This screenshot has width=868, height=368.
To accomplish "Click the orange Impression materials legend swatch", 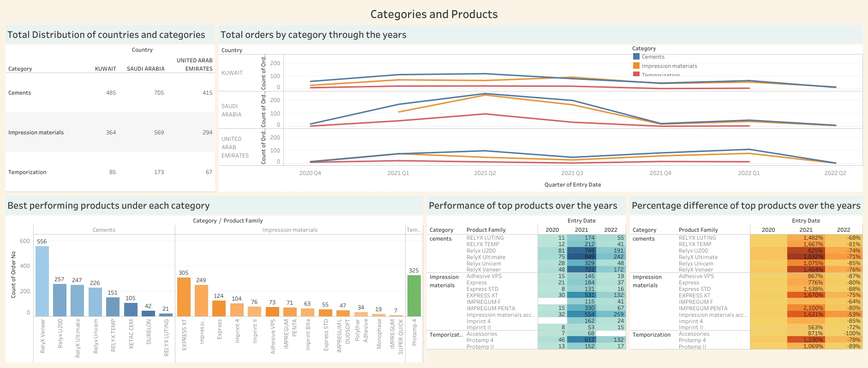I will (636, 66).
